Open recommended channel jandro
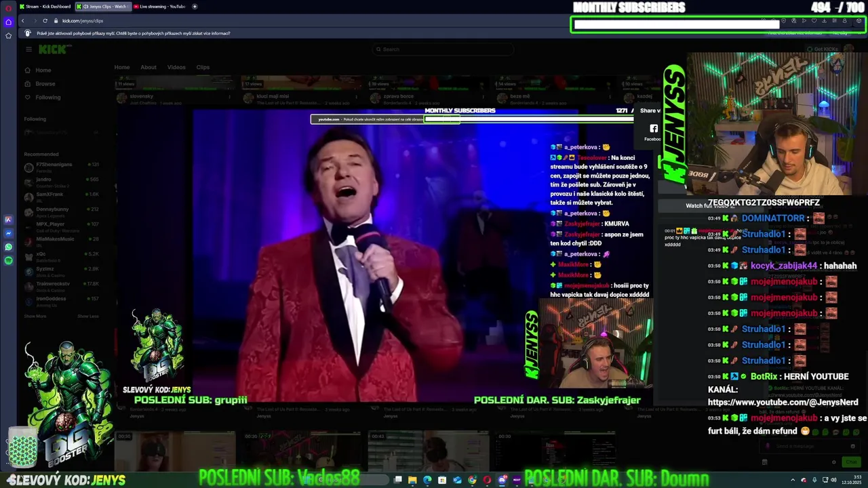Viewport: 868px width, 488px height. click(62, 181)
